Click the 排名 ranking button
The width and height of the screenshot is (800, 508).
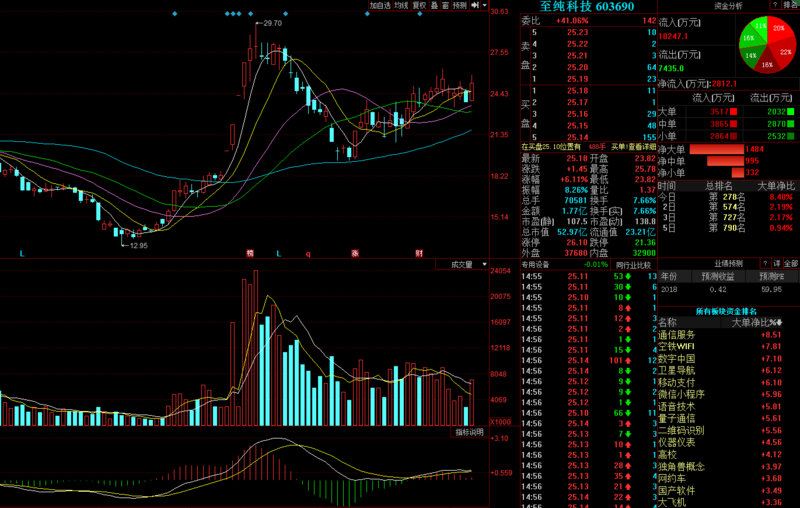pyautogui.click(x=789, y=5)
